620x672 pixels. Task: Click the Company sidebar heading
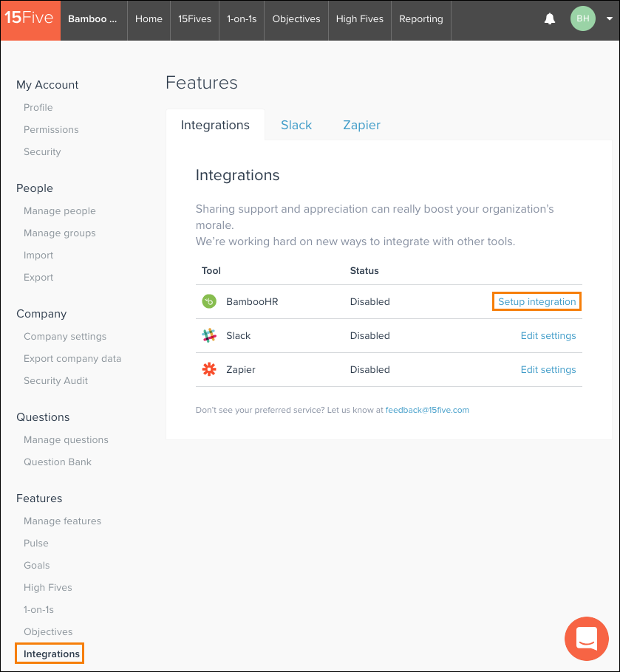(x=41, y=314)
